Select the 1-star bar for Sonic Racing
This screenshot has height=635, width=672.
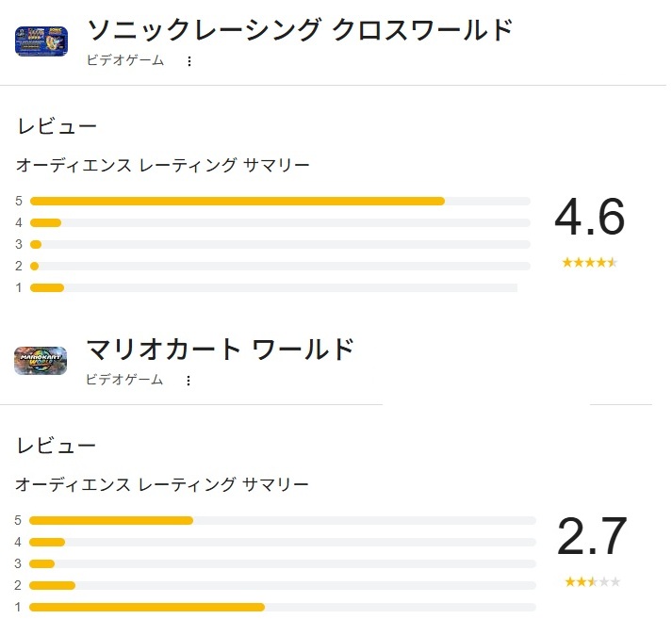coord(273,287)
